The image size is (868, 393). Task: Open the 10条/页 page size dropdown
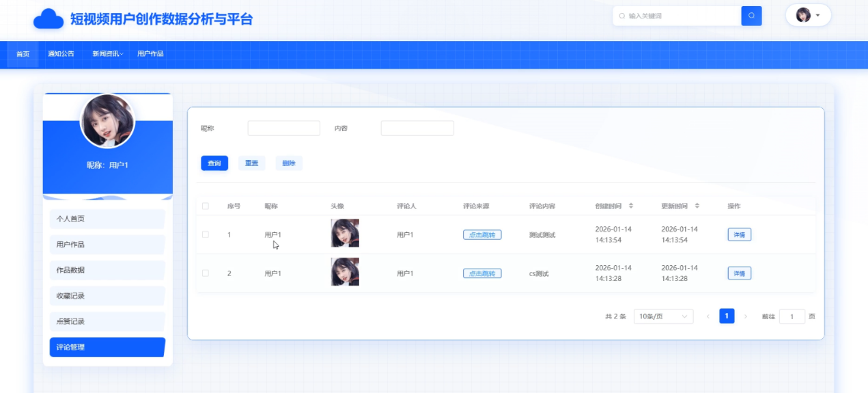click(663, 316)
